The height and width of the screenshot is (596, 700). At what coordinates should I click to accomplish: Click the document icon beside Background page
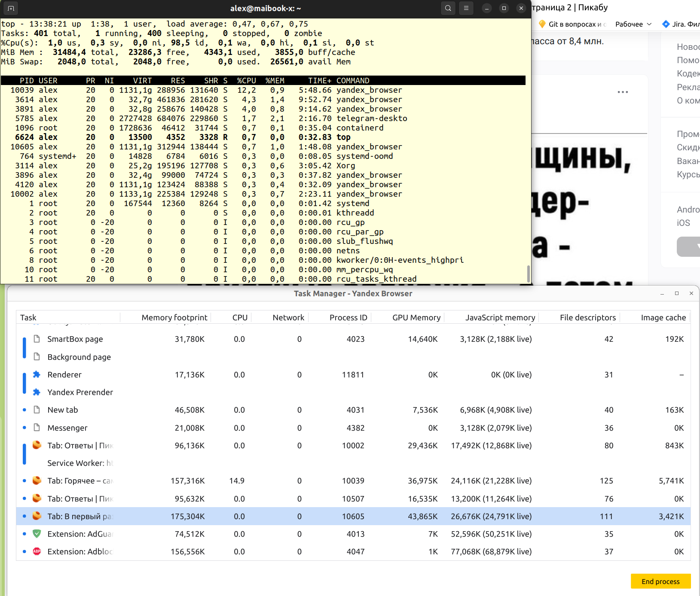(37, 357)
